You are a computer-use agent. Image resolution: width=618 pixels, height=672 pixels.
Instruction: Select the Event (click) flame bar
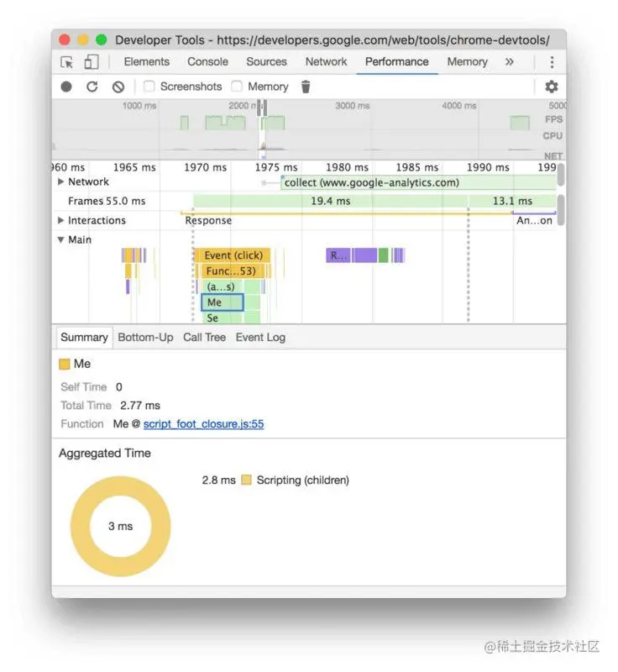coord(233,255)
